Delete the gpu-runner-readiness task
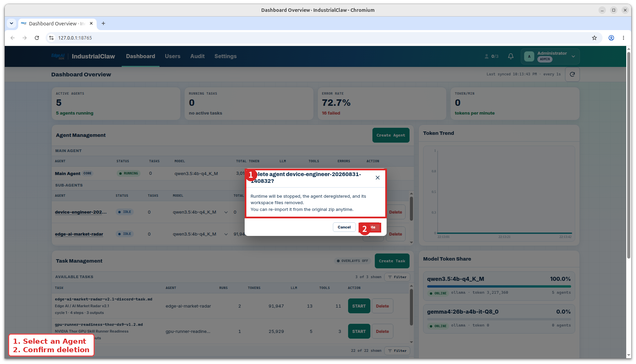 382,332
